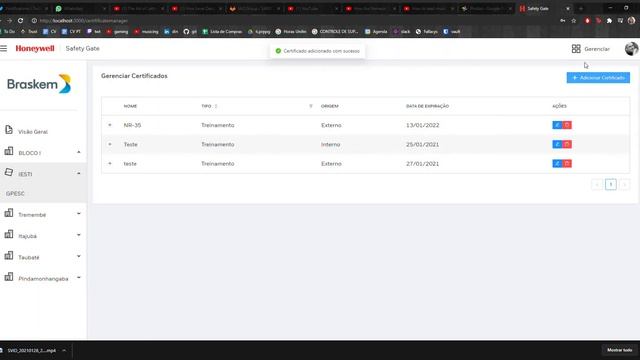Open the user profile avatar
This screenshot has height=360, width=640.
pos(631,49)
